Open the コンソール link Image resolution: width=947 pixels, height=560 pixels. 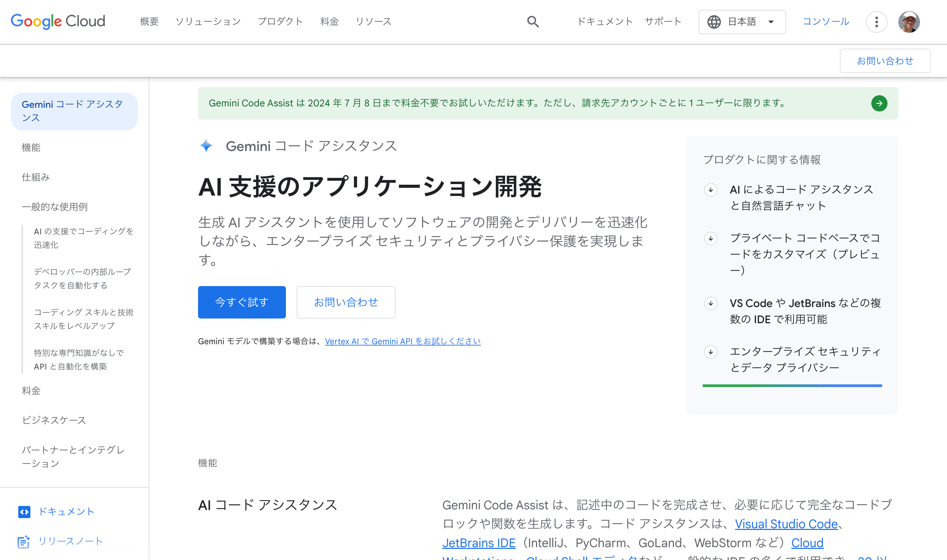[826, 22]
